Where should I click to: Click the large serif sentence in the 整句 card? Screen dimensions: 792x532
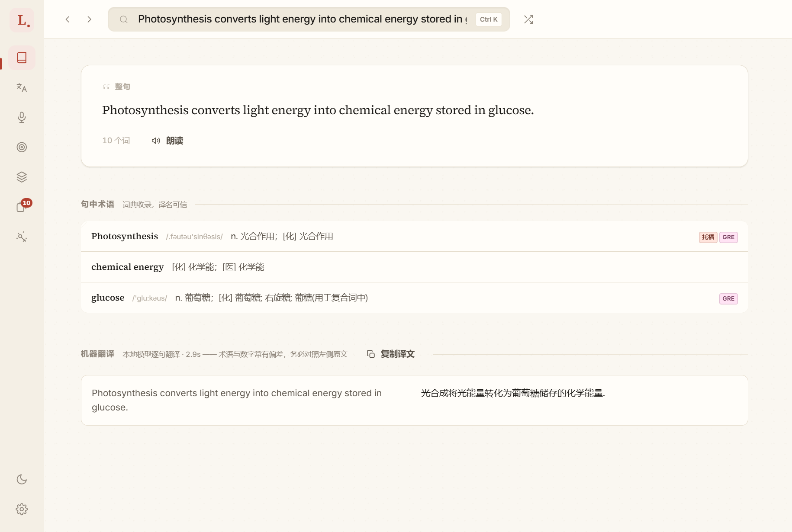318,110
